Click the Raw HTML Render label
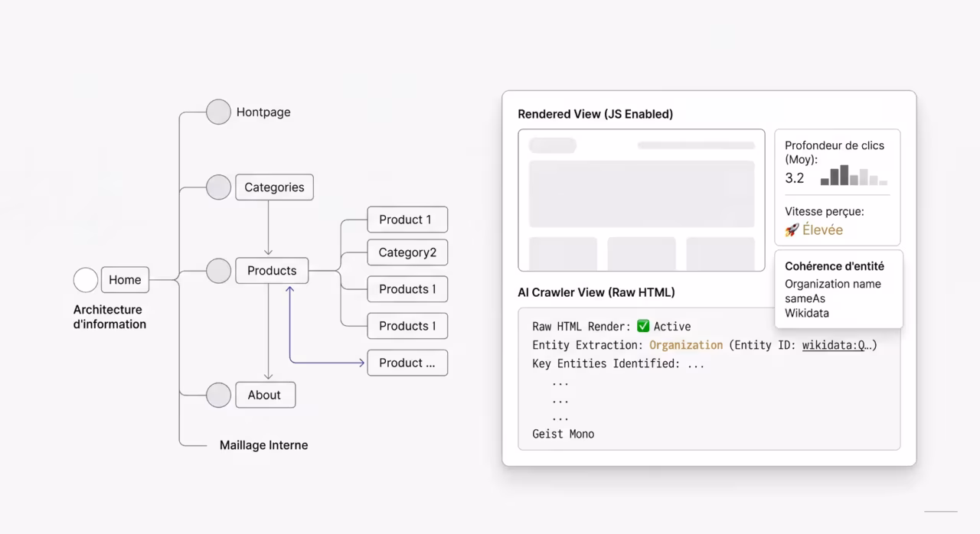Viewport: 980px width, 534px height. tap(581, 326)
